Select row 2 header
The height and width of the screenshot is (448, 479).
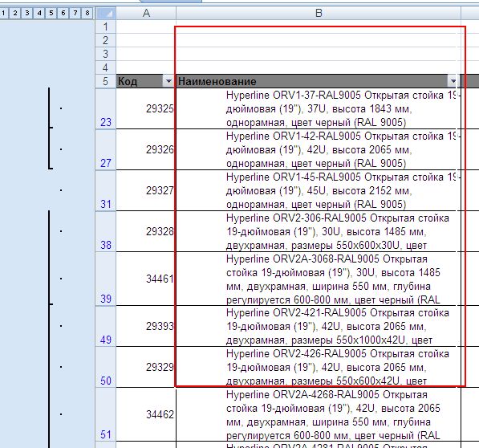coord(106,40)
